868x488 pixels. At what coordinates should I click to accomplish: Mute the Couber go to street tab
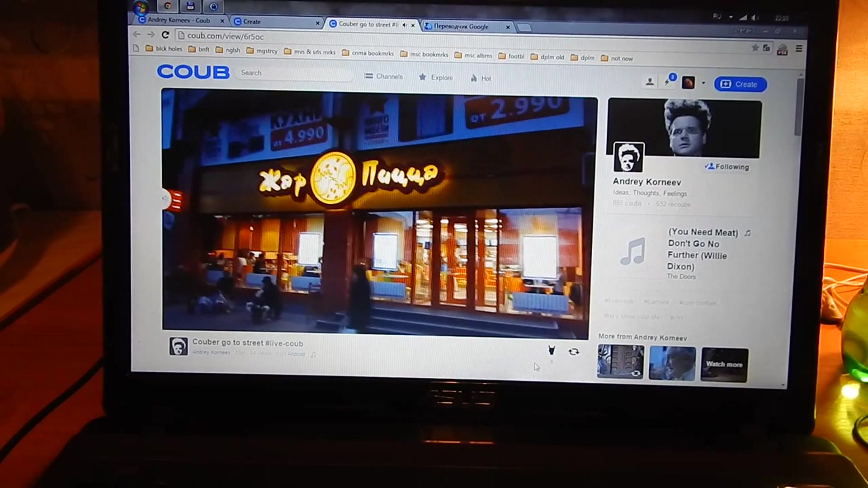pos(404,25)
